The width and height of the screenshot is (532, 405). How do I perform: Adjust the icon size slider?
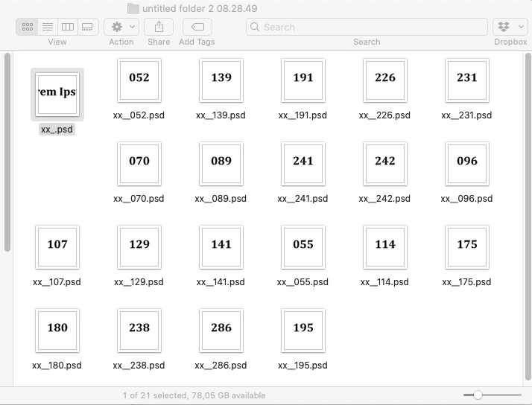tap(478, 395)
